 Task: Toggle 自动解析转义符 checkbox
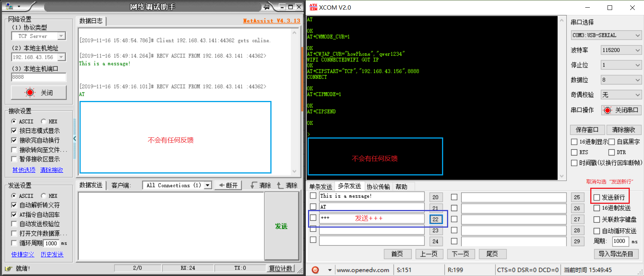(14, 205)
